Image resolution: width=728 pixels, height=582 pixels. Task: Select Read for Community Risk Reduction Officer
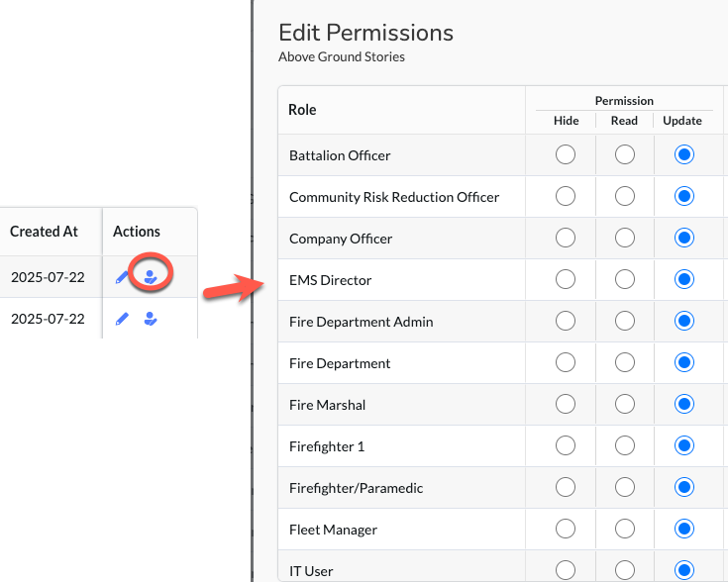pyautogui.click(x=624, y=196)
